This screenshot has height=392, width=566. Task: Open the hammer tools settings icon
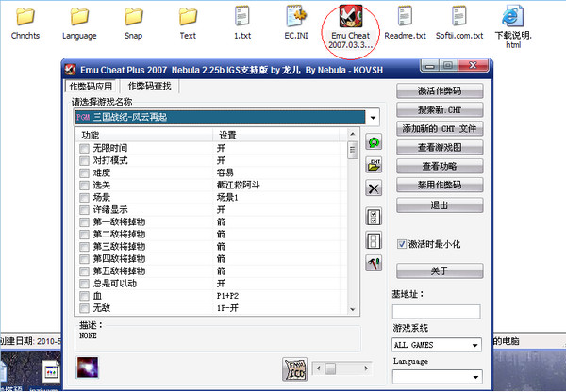[x=374, y=263]
